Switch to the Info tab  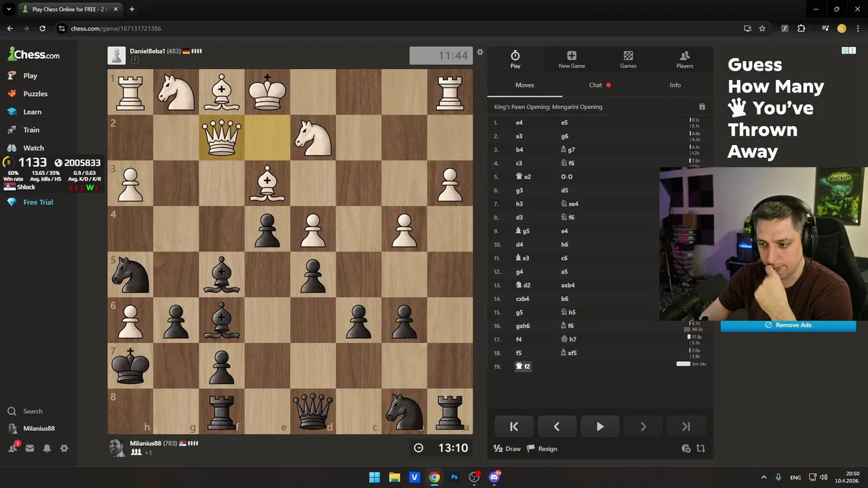tap(675, 85)
